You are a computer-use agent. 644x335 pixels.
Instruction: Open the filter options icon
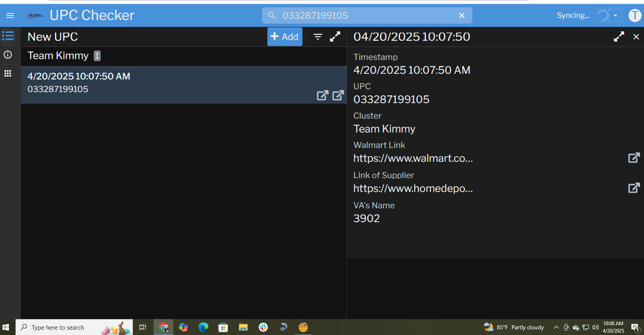coord(318,37)
